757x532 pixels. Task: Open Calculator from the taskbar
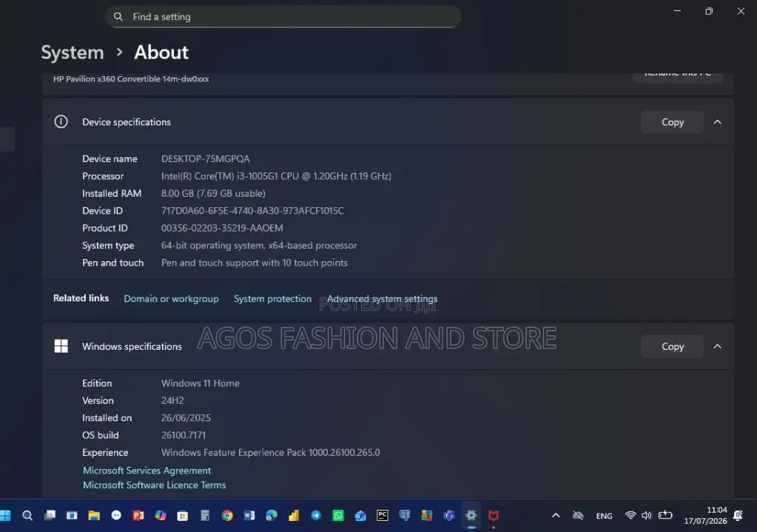click(x=205, y=516)
